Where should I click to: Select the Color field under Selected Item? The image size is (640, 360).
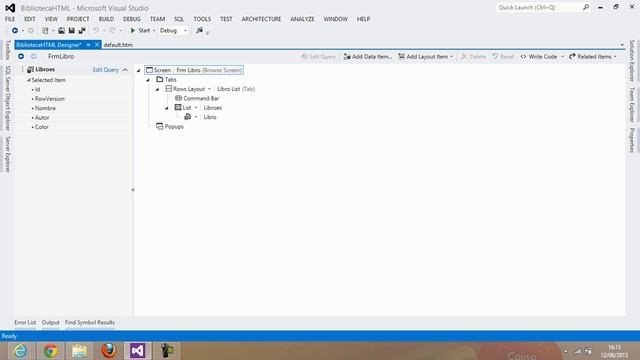tap(42, 127)
